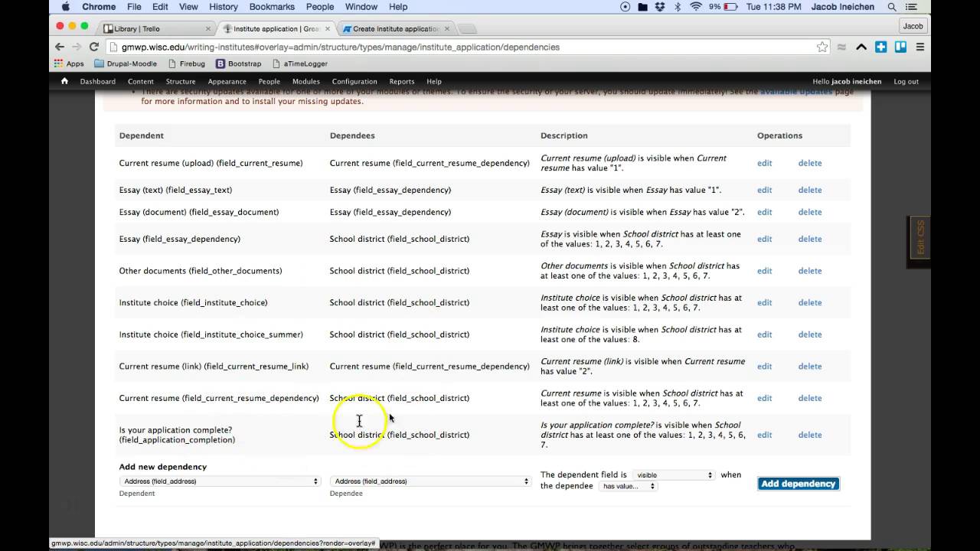This screenshot has width=980, height=551.
Task: Click the Trello extension icon
Action: [900, 47]
